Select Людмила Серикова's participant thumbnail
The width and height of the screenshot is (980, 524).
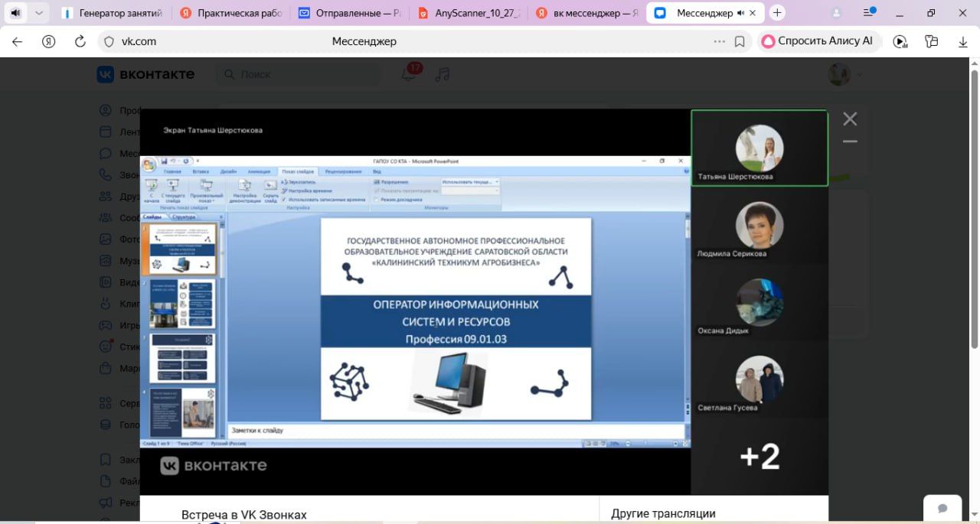[759, 226]
